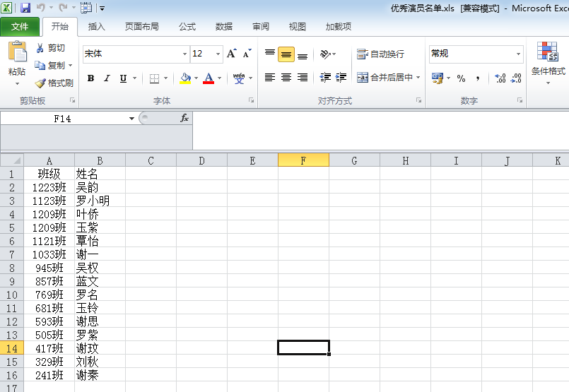
Task: Toggle Underline formatting
Action: click(124, 78)
